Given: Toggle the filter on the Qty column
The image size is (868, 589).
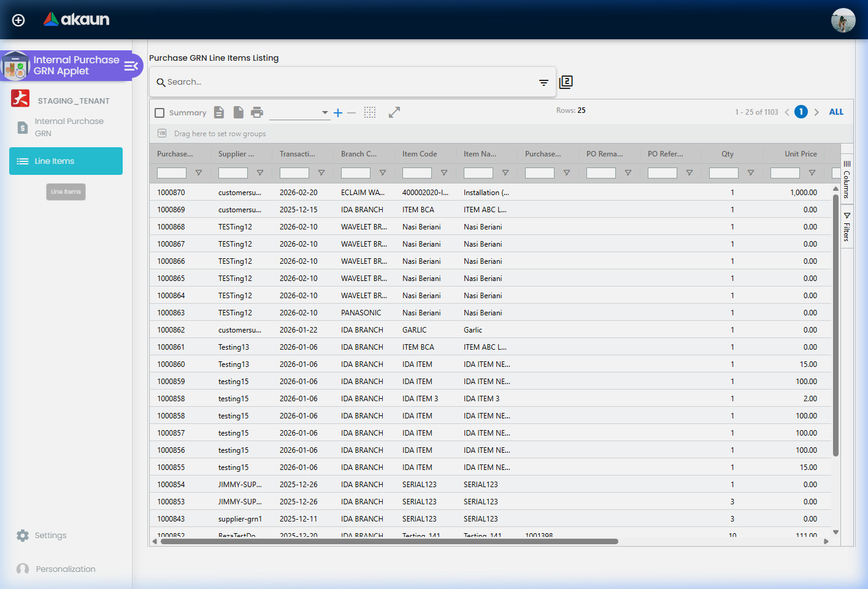Looking at the screenshot, I should point(750,172).
